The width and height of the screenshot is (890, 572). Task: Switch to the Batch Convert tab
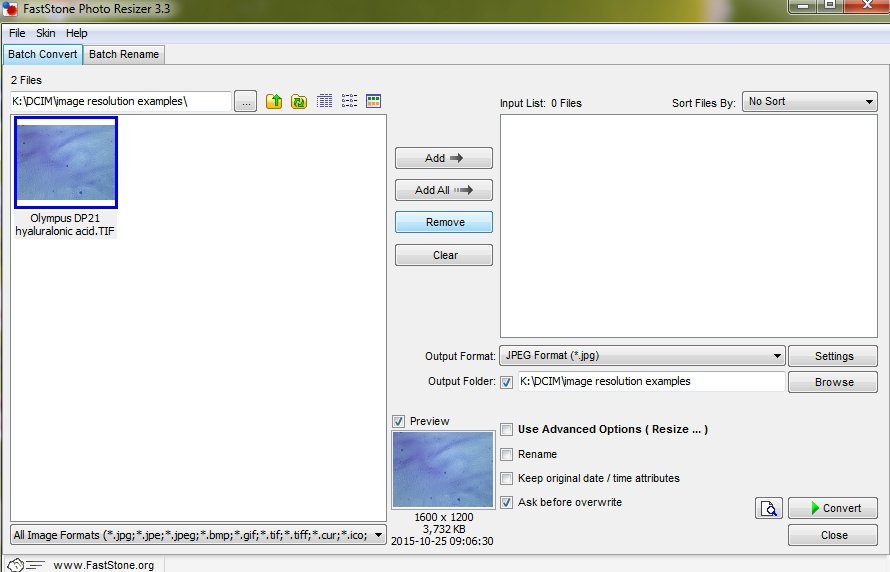coord(43,54)
